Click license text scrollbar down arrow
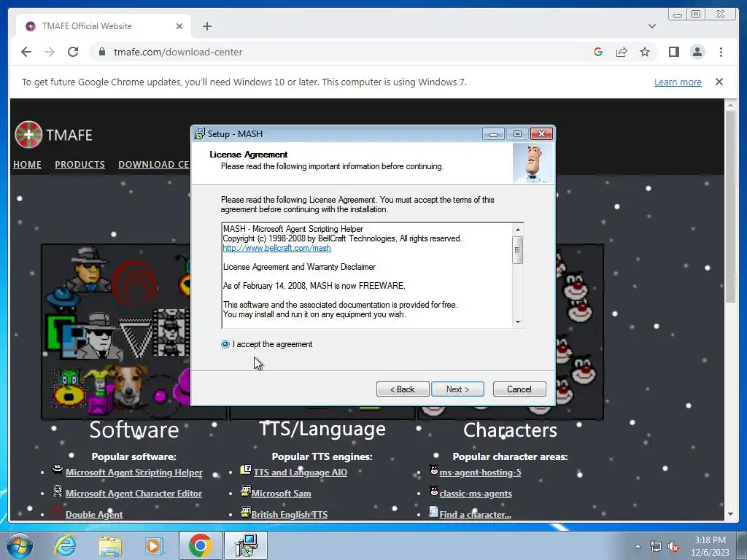 [518, 322]
